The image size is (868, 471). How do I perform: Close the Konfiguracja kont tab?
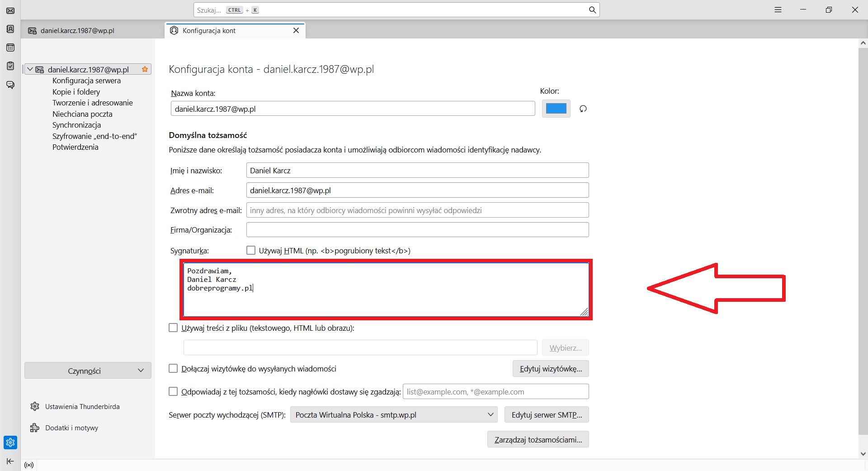[296, 30]
